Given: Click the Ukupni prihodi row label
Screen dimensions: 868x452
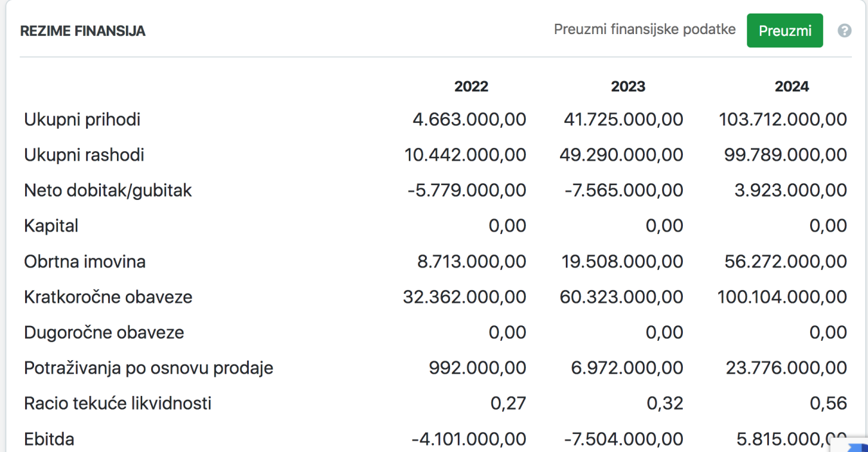Looking at the screenshot, I should point(82,120).
